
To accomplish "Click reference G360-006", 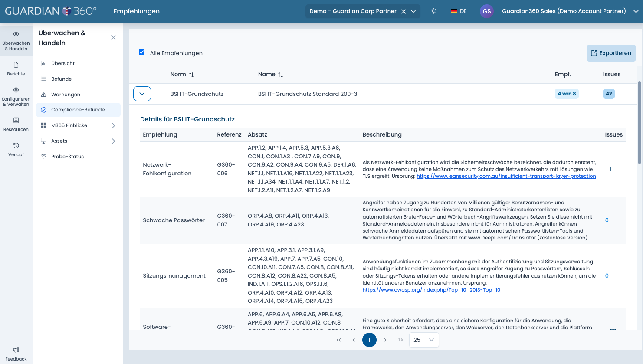I will pos(226,169).
